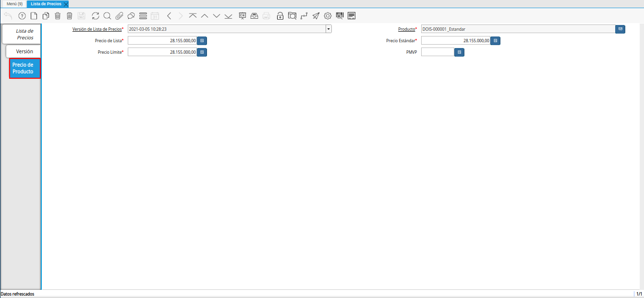Click the Help question mark icon
644x298 pixels.
[22, 16]
